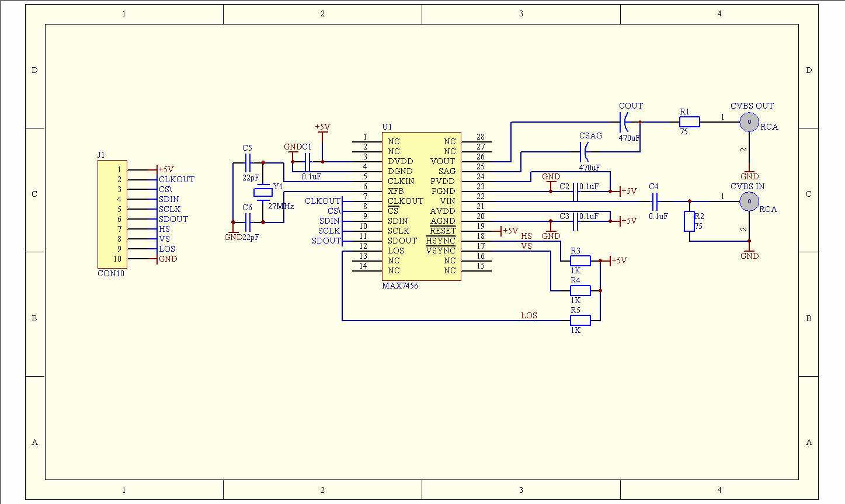This screenshot has width=845, height=504.
Task: Click the "SDOUT" net label on J1 pin 6
Action: [x=173, y=219]
